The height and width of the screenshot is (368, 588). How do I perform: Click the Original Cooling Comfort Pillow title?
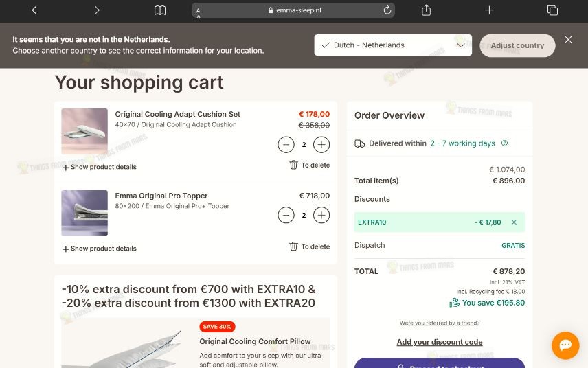tap(255, 341)
